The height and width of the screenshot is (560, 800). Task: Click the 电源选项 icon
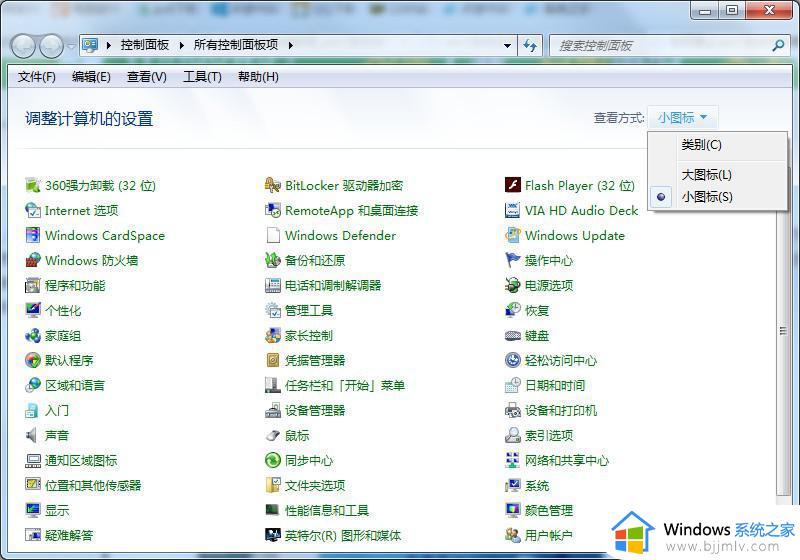pyautogui.click(x=513, y=285)
